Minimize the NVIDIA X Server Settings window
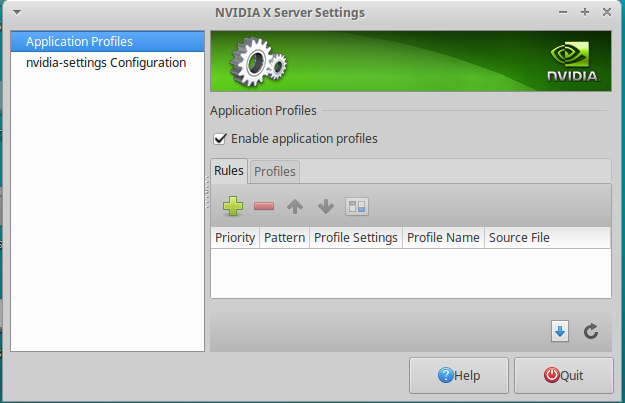This screenshot has width=625, height=403. point(563,12)
